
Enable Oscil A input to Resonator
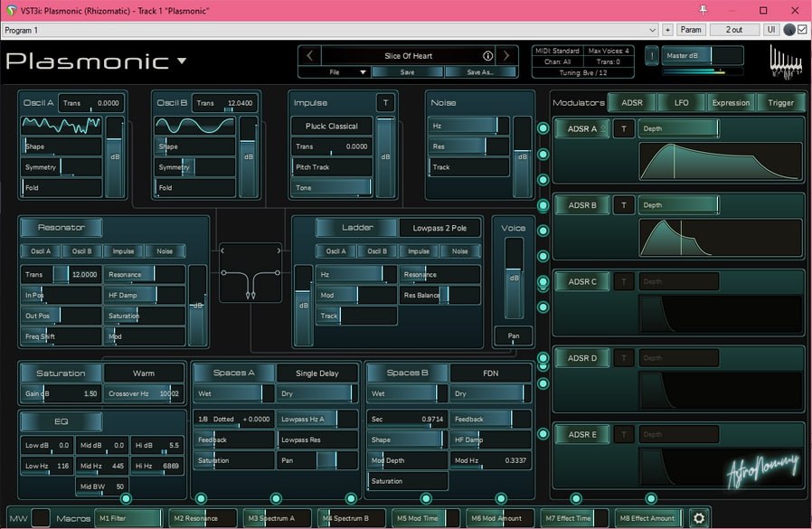click(41, 250)
